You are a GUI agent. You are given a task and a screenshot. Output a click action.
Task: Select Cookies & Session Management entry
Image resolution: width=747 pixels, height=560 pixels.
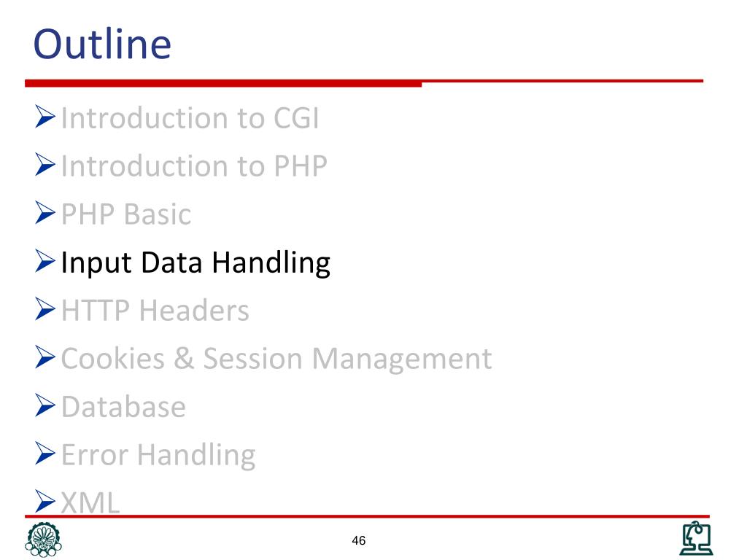click(x=276, y=359)
